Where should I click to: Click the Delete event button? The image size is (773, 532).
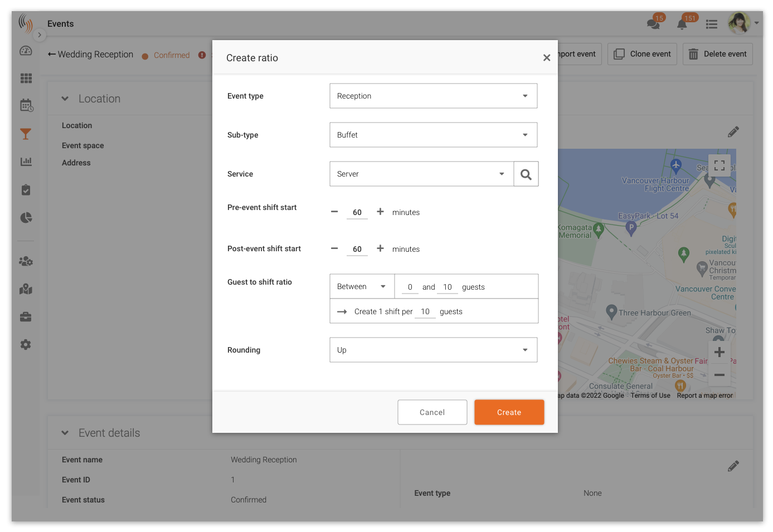pos(717,54)
